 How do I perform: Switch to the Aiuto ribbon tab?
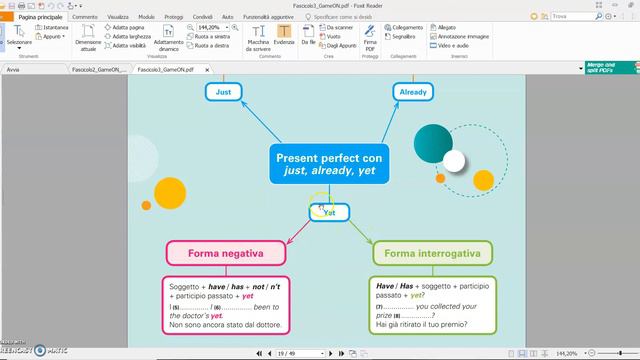[228, 17]
